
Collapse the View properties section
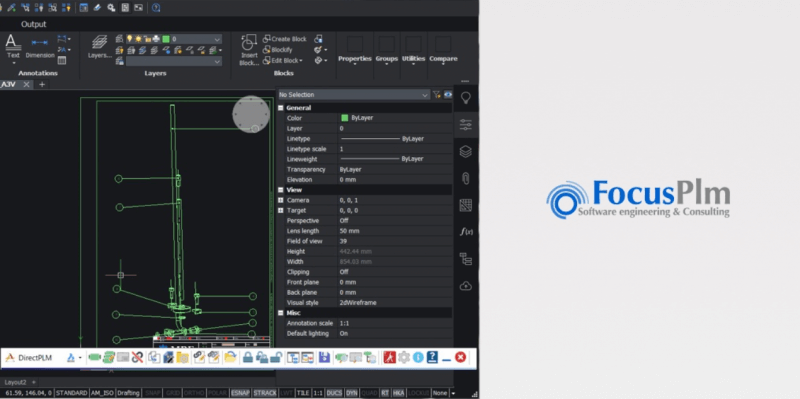[281, 190]
